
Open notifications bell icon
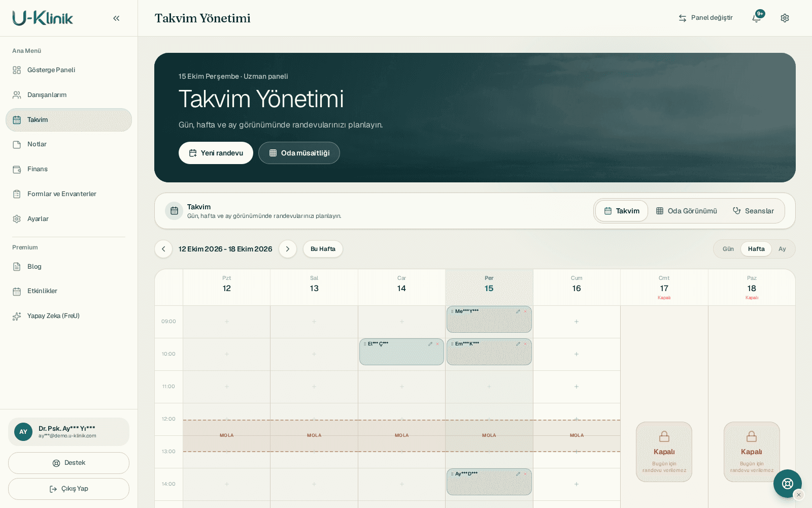[x=756, y=18]
